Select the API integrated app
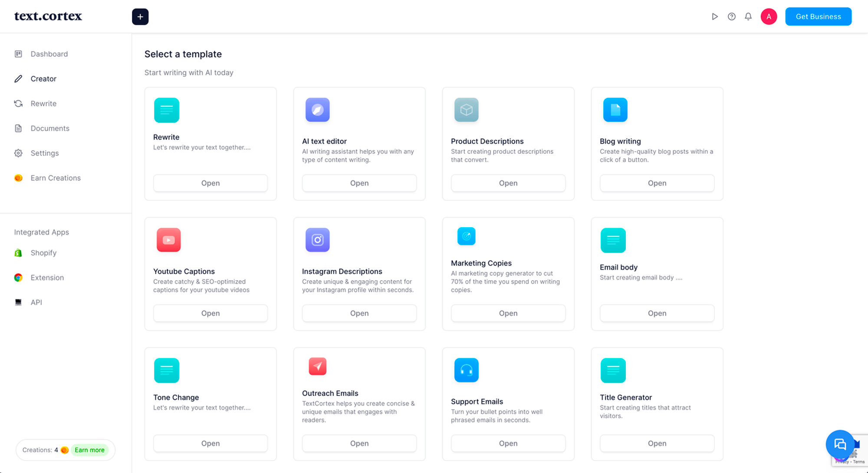 [36, 302]
